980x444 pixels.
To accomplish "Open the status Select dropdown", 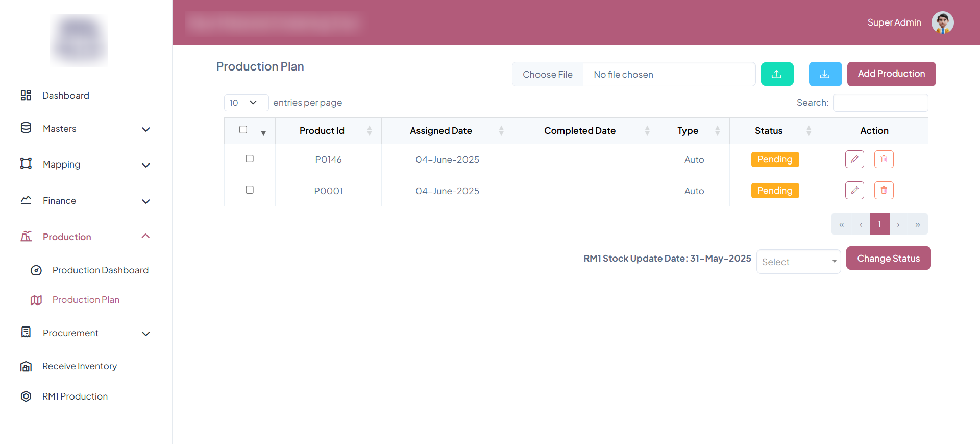I will [798, 262].
